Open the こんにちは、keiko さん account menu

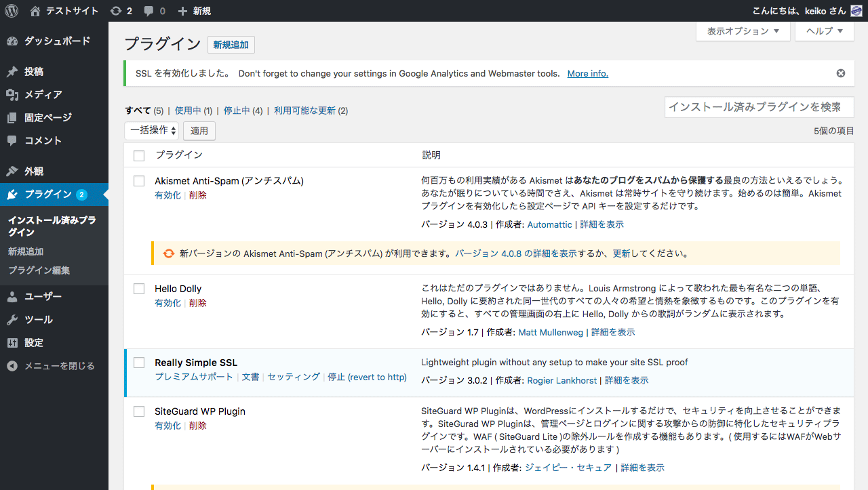coord(807,11)
